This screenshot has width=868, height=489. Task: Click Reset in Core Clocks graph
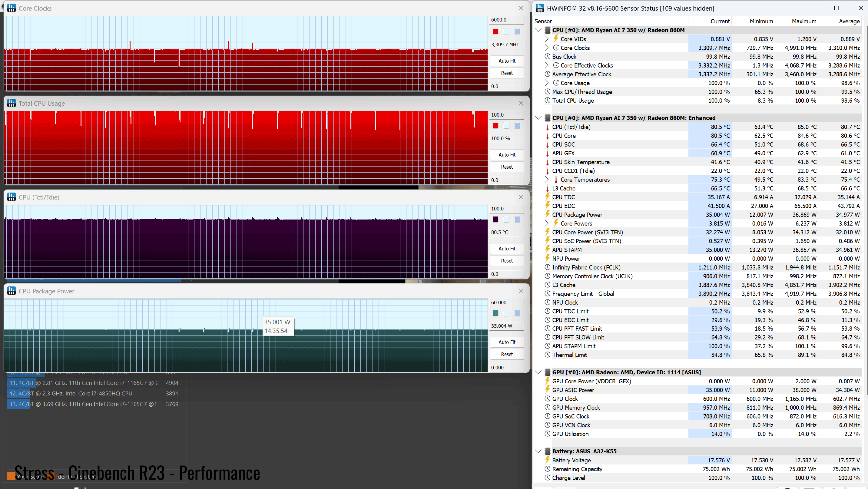pyautogui.click(x=507, y=73)
